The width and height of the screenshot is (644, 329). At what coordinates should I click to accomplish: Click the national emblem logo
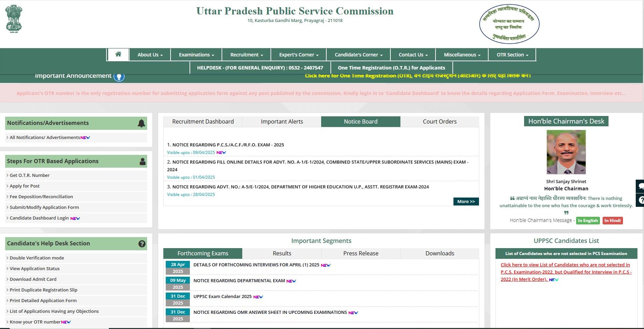(14, 19)
